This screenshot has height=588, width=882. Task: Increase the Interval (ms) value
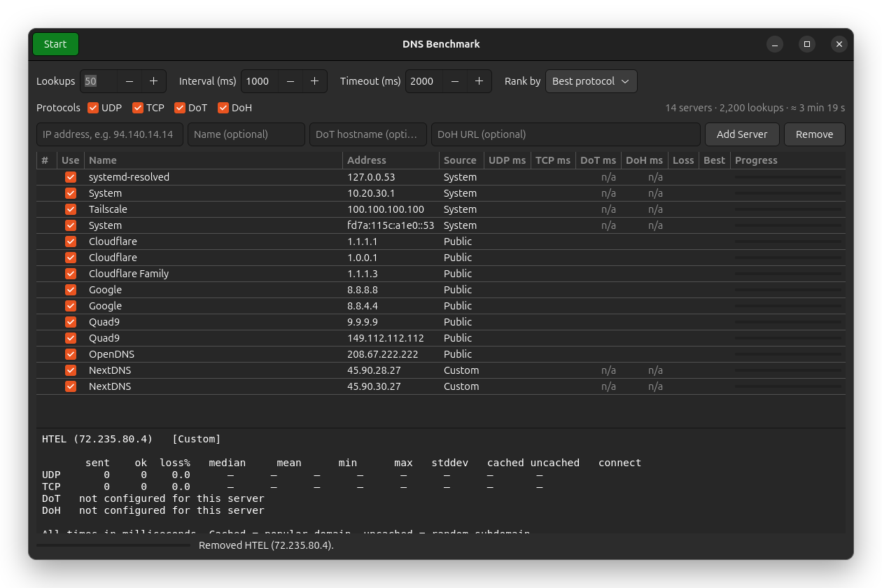315,81
